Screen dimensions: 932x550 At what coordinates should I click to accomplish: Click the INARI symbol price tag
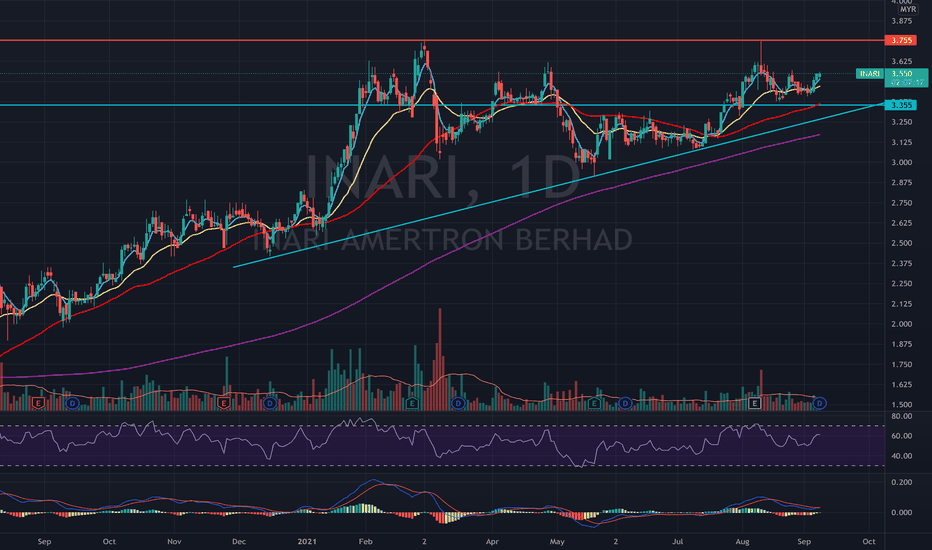(x=870, y=74)
